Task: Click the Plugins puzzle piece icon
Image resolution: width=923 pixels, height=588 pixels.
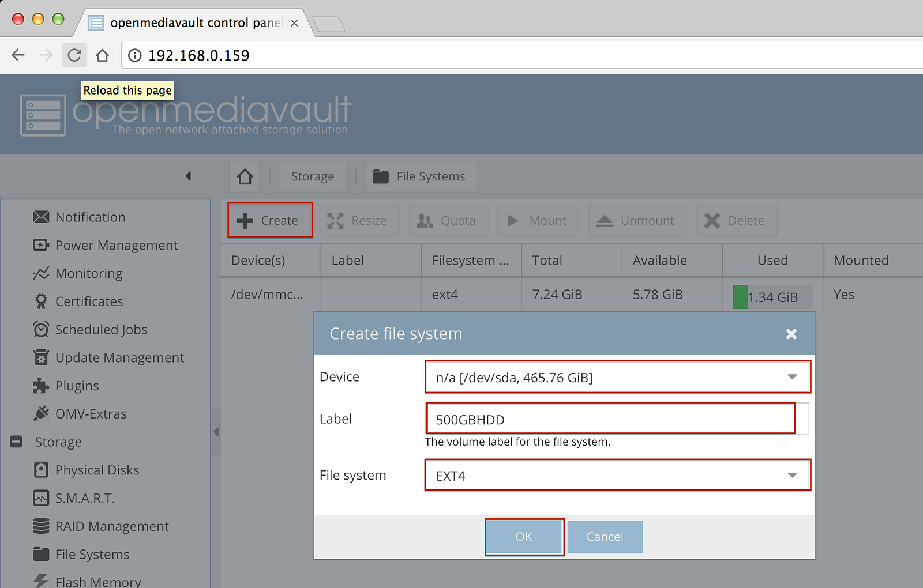Action: point(41,386)
